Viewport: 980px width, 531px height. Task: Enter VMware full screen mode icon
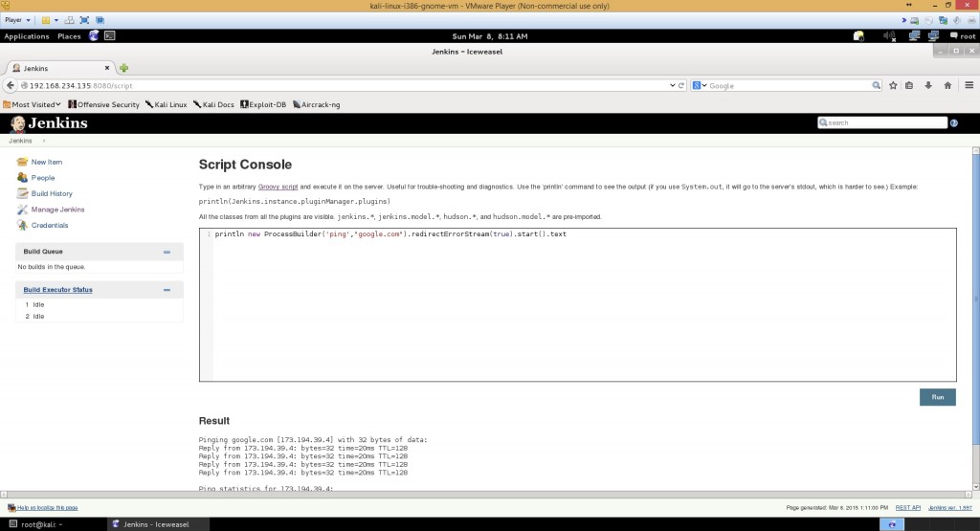(84, 20)
